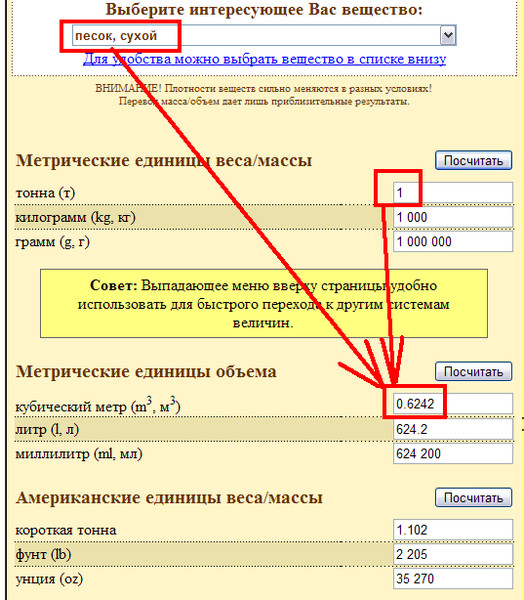Image resolution: width=524 pixels, height=600 pixels.
Task: Focus the унция (oz) input field
Action: click(453, 579)
